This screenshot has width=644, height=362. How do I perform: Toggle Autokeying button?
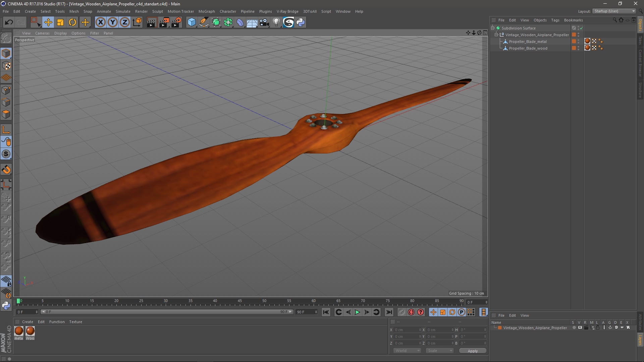point(411,312)
